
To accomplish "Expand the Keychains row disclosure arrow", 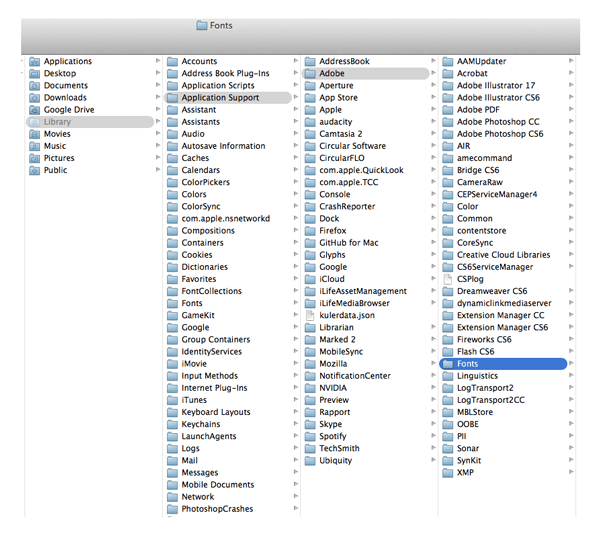I will pyautogui.click(x=296, y=424).
